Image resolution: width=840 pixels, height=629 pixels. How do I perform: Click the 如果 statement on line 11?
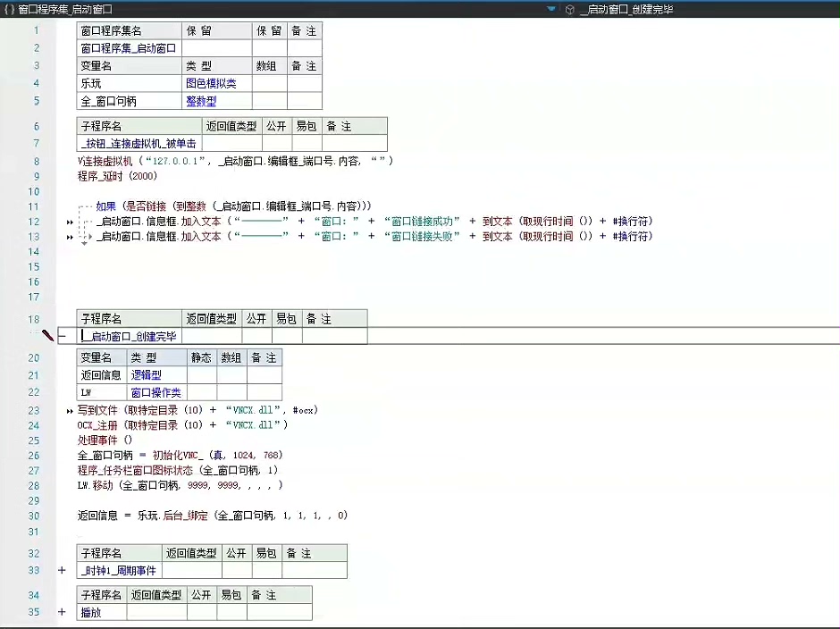click(x=105, y=206)
